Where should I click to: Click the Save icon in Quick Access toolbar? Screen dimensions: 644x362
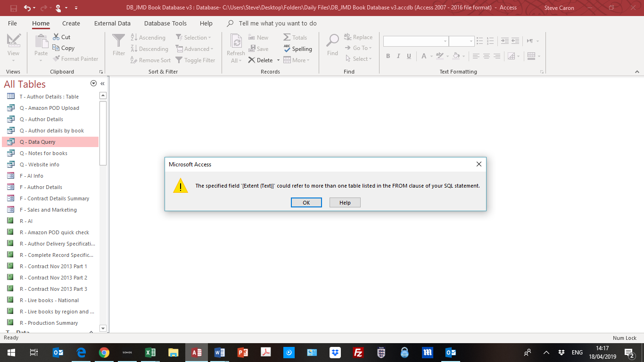coord(13,8)
